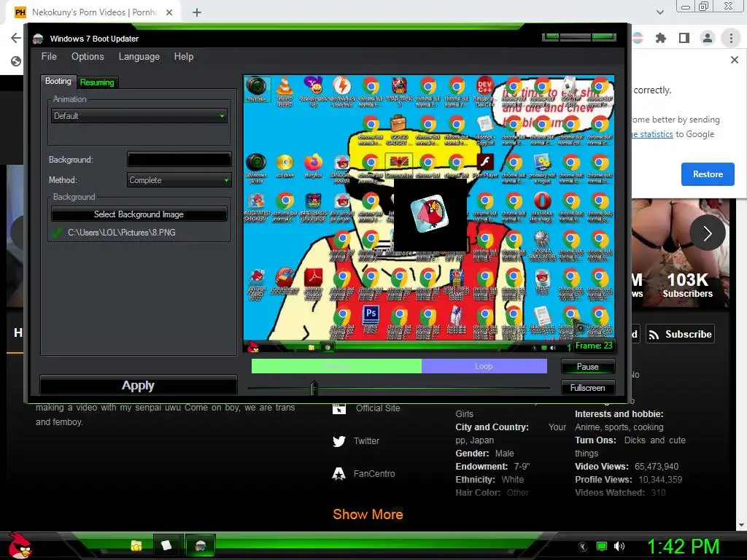Click the Frame: 23 counter
The height and width of the screenshot is (560, 747).
[594, 346]
